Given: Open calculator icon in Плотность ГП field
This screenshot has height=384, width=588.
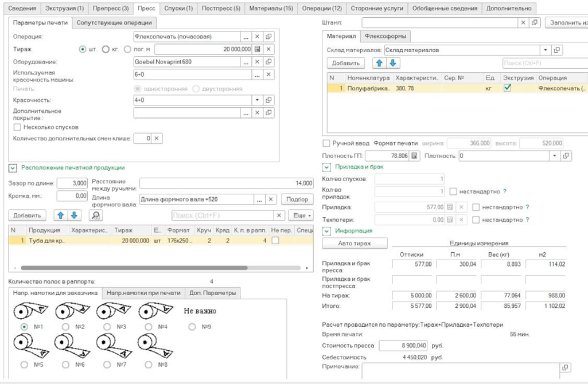Looking at the screenshot, I should 415,156.
